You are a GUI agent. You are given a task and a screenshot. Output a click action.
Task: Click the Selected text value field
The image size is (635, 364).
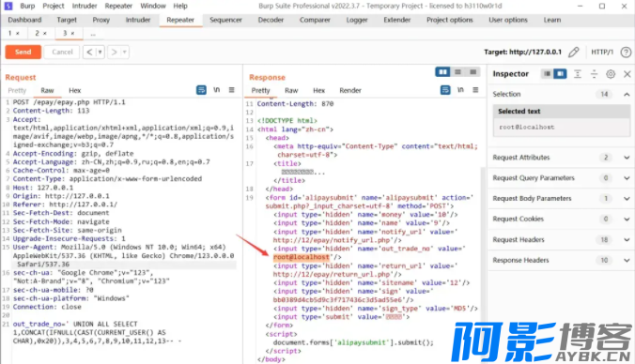(x=562, y=127)
